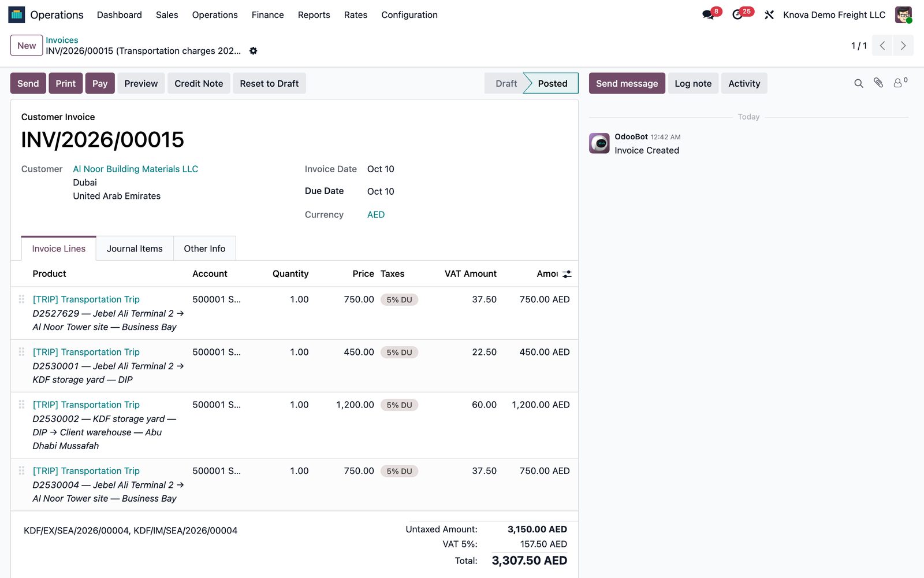
Task: Grab drag handle of D2527629 line
Action: (21, 299)
